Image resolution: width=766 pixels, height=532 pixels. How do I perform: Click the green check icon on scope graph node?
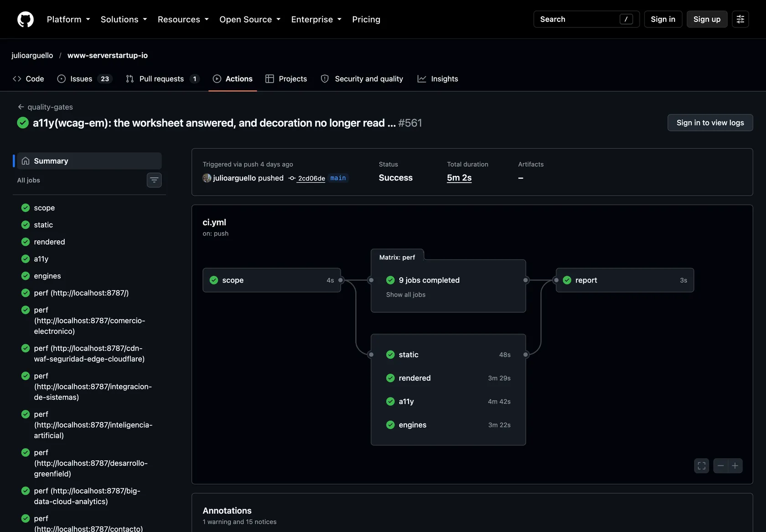214,280
